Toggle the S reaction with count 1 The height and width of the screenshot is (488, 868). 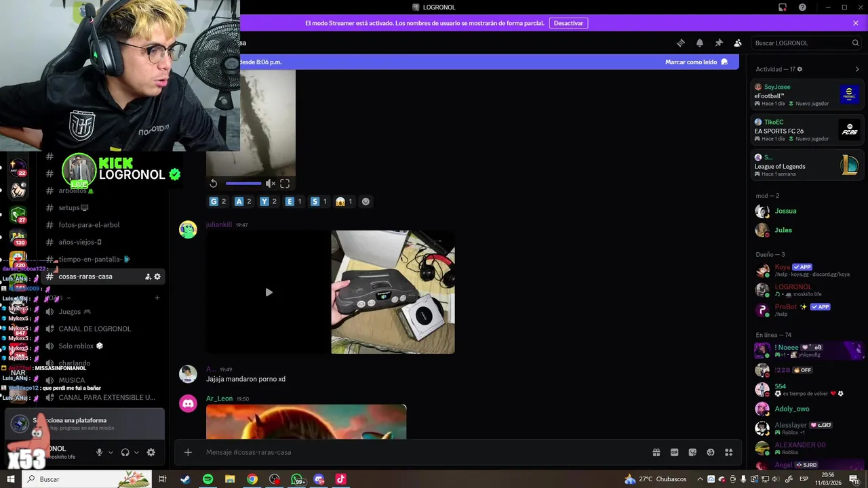[319, 201]
